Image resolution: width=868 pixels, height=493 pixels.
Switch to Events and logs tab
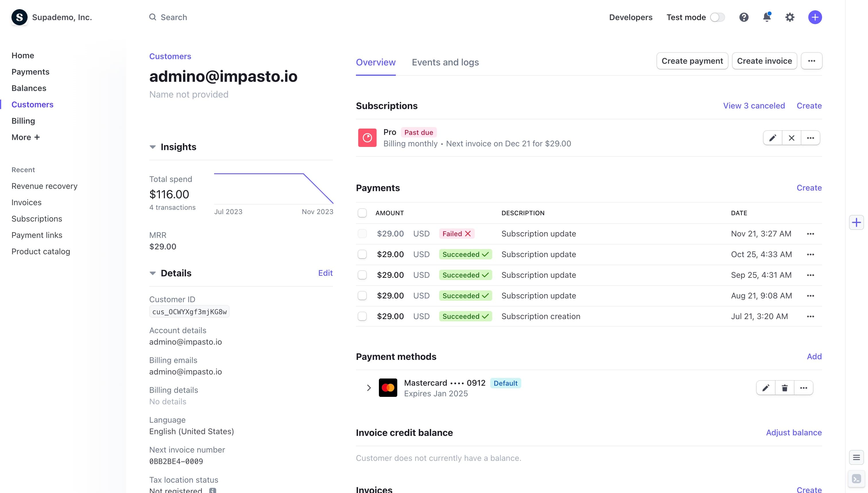point(445,62)
